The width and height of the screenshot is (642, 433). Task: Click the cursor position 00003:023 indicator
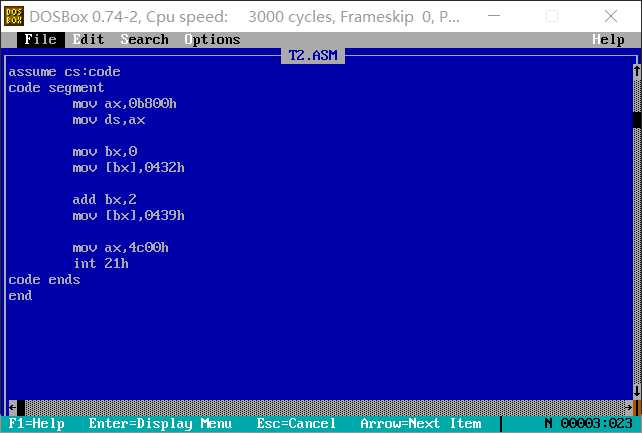(596, 424)
